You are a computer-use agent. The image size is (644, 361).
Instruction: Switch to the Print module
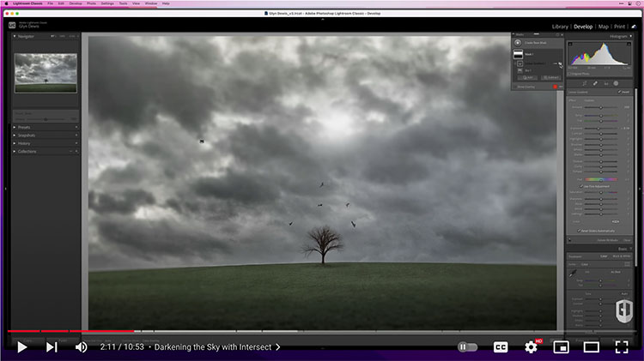click(x=619, y=27)
